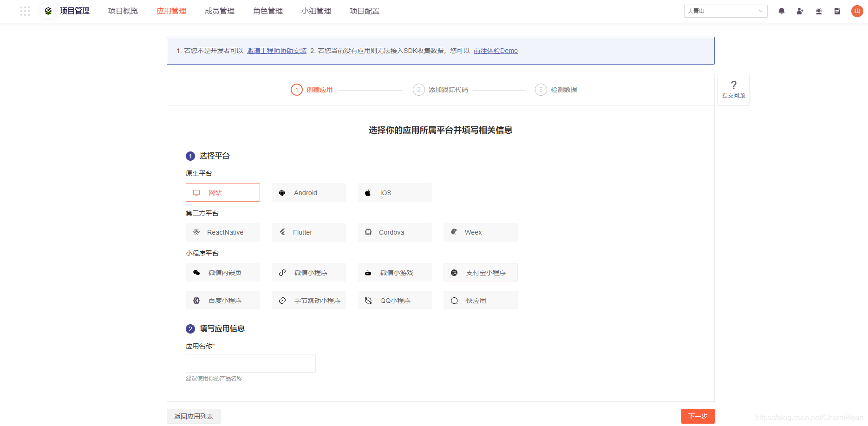The image size is (868, 426).
Task: Select the Android platform option
Action: [x=308, y=192]
